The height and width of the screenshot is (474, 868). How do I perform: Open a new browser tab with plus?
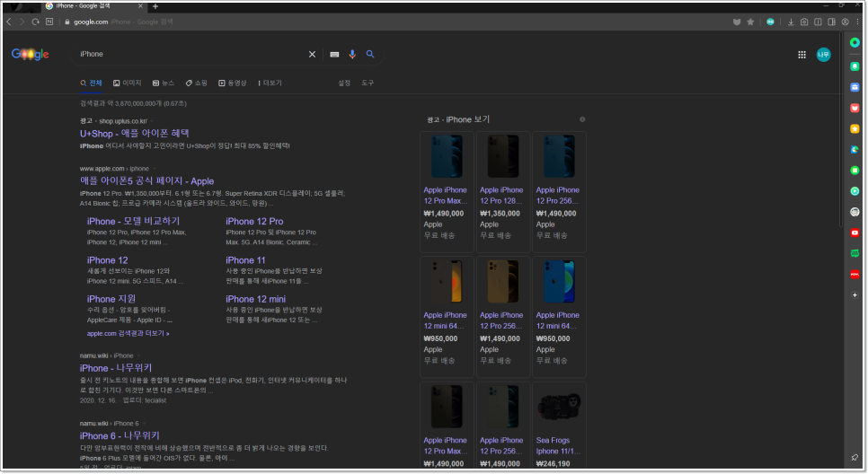pos(155,6)
